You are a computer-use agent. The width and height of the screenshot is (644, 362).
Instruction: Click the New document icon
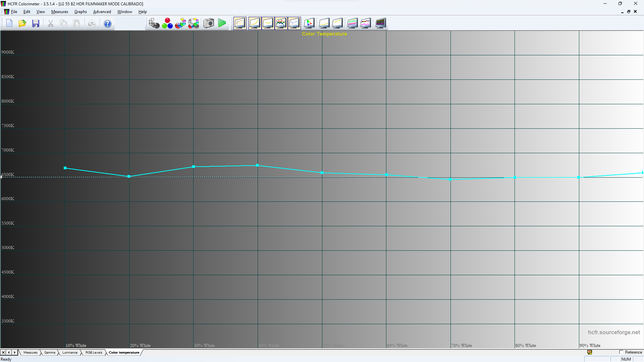(x=9, y=23)
